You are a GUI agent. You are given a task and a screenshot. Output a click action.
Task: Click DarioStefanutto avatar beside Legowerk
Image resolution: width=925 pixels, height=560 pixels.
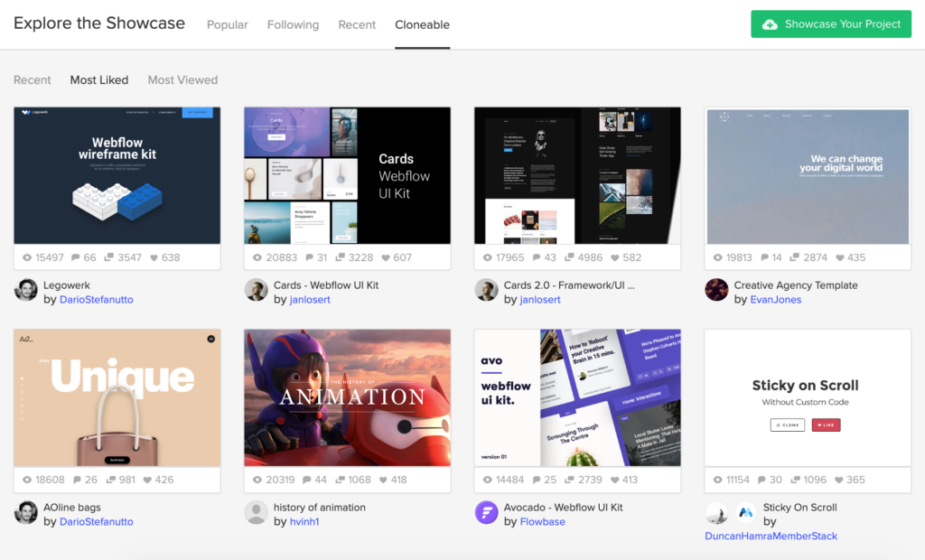[26, 290]
